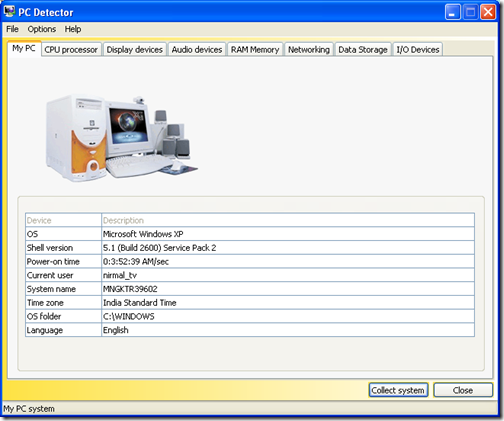Go to the Data Storage tab
504x421 pixels.
point(363,50)
